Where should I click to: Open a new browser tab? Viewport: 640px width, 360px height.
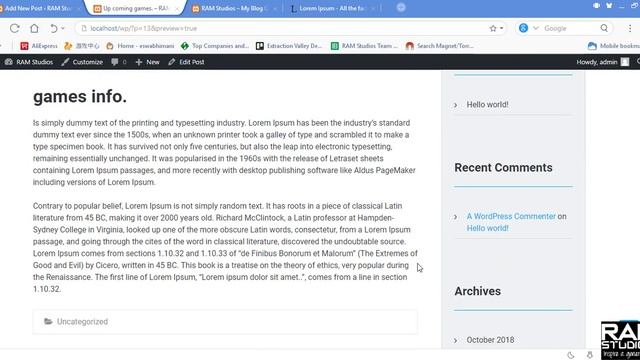pos(401,7)
